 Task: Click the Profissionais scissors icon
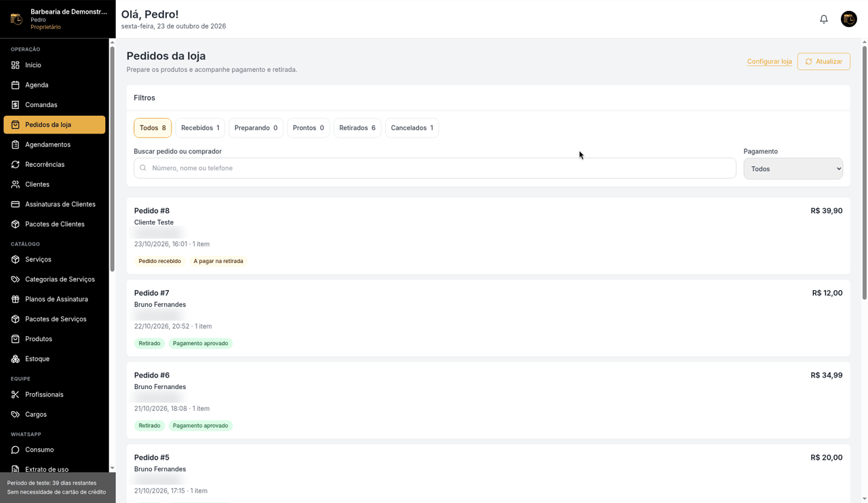click(16, 395)
